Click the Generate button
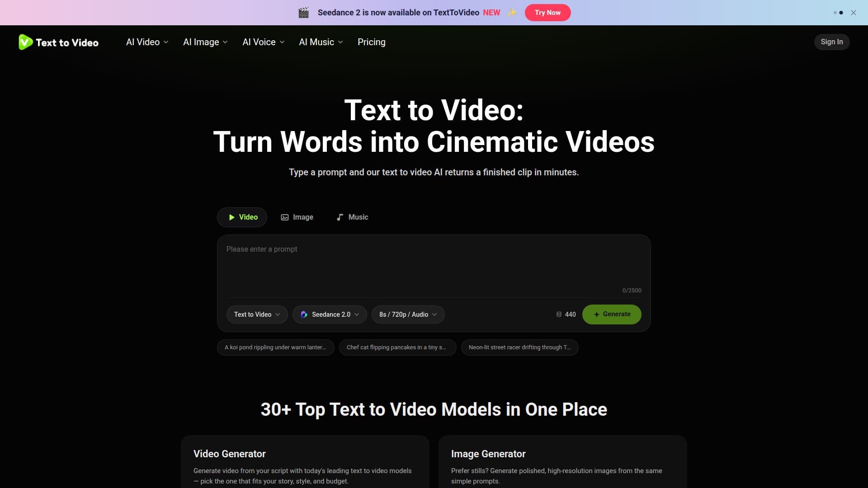The width and height of the screenshot is (868, 488). coord(612,314)
